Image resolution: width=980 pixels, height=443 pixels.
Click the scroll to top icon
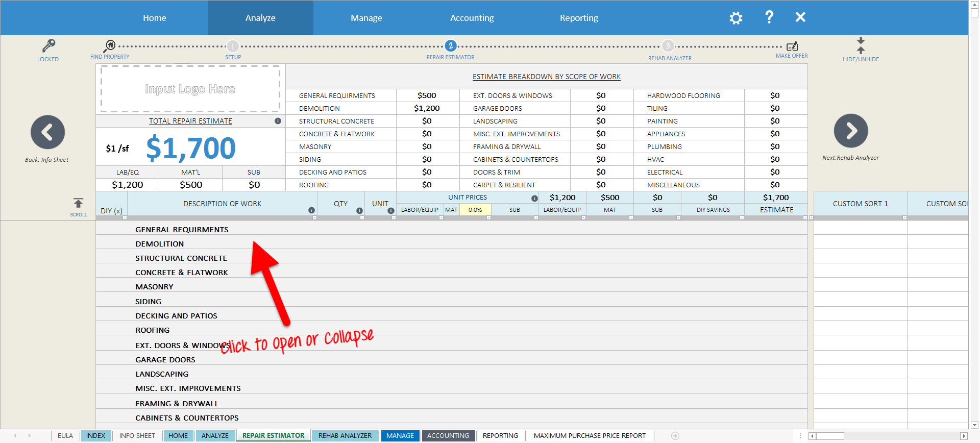pos(78,203)
